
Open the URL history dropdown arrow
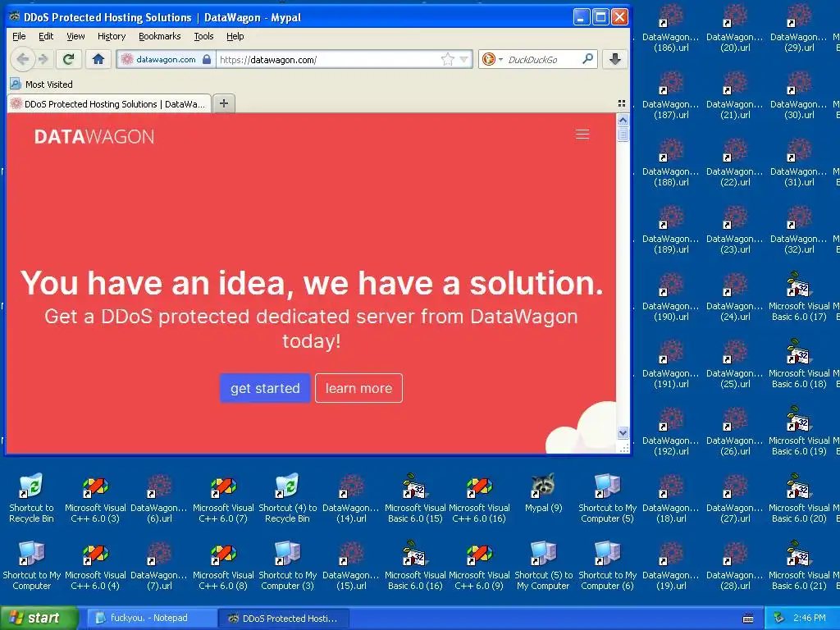click(464, 59)
